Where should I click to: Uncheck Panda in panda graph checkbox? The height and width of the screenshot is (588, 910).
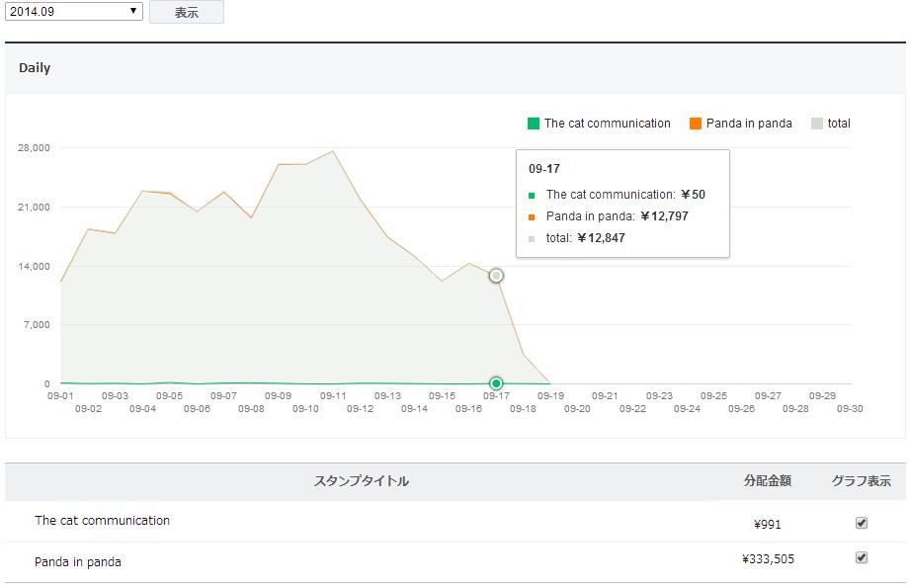(862, 557)
